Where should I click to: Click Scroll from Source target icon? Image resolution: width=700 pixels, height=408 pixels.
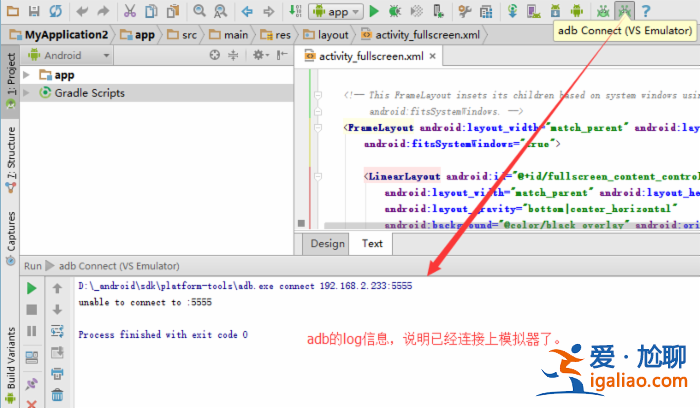215,55
